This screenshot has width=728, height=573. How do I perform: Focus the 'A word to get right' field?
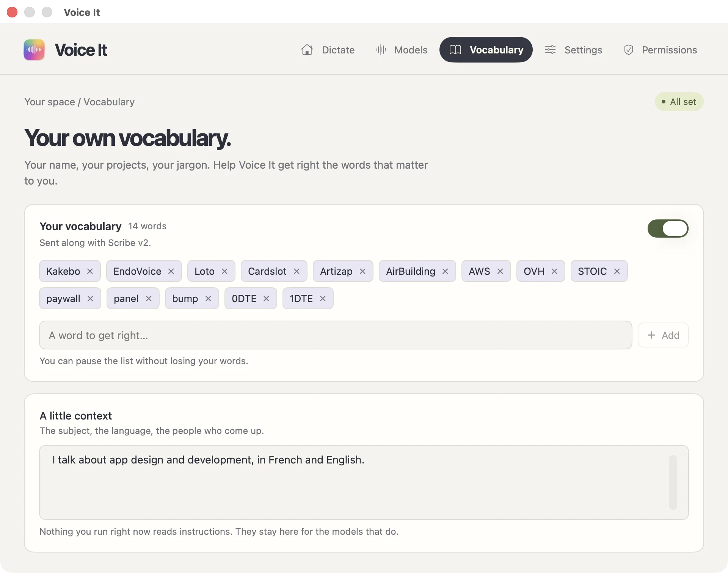pos(336,335)
